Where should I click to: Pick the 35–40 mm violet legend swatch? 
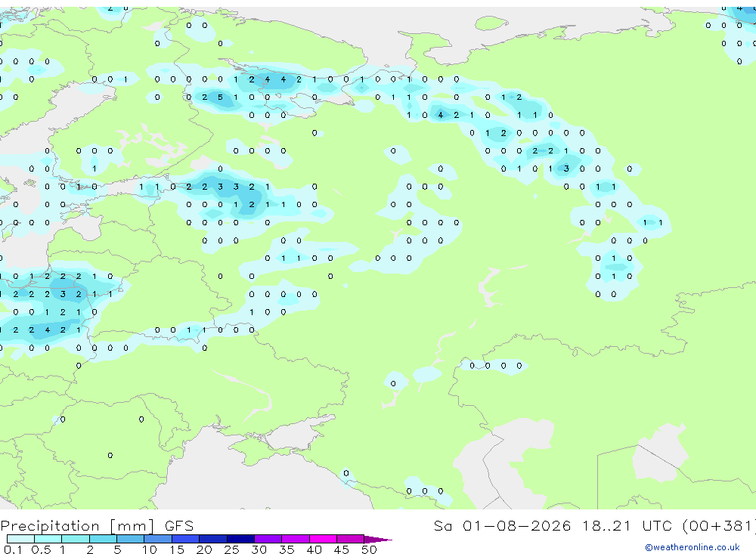(x=296, y=539)
